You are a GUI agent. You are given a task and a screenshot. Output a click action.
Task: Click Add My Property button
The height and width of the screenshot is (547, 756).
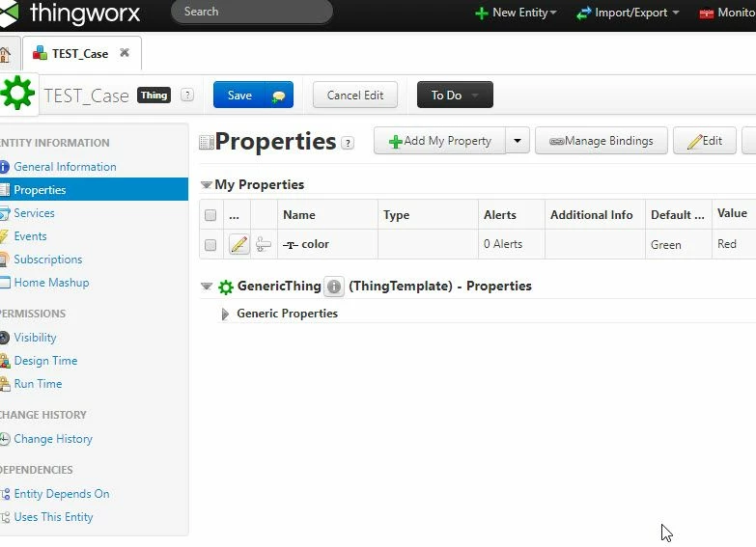coord(439,141)
